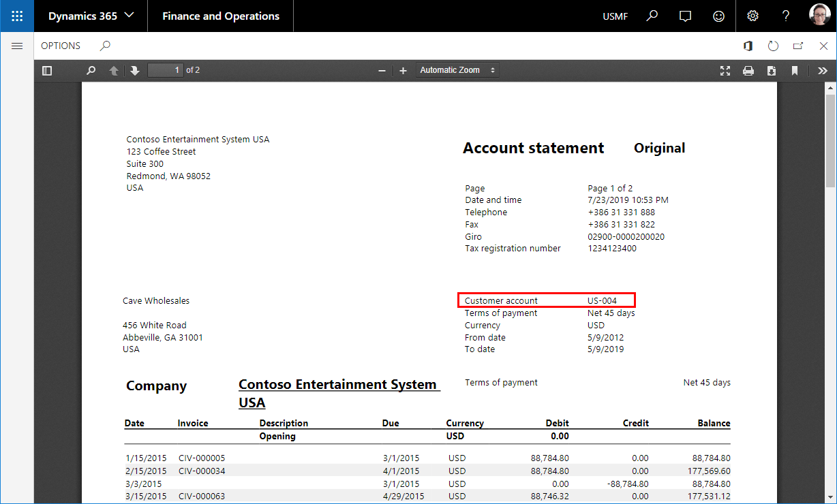The height and width of the screenshot is (504, 837).
Task: Select the 'To date' value 5/9/2019
Action: [606, 349]
